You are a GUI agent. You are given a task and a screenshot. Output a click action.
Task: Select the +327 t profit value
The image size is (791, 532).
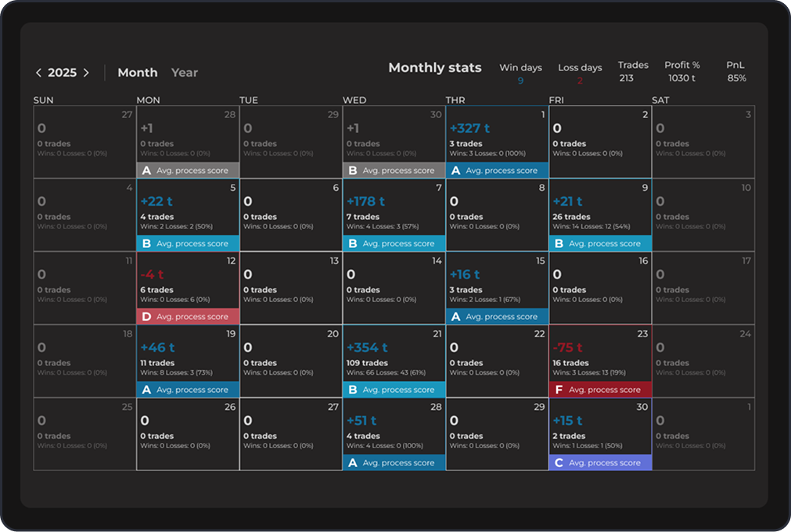pyautogui.click(x=469, y=128)
